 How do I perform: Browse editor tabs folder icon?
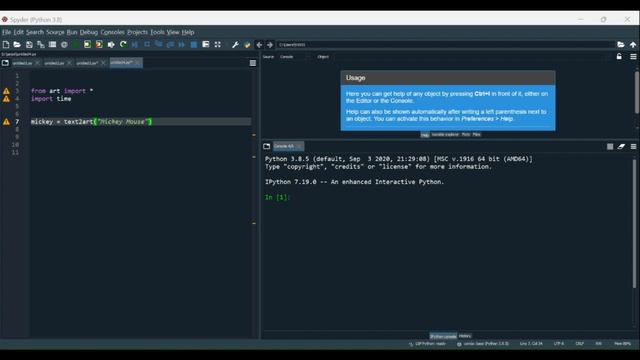(x=5, y=63)
